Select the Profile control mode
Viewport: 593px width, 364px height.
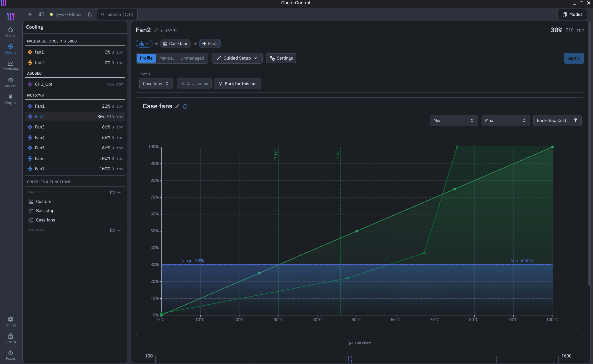pyautogui.click(x=146, y=58)
